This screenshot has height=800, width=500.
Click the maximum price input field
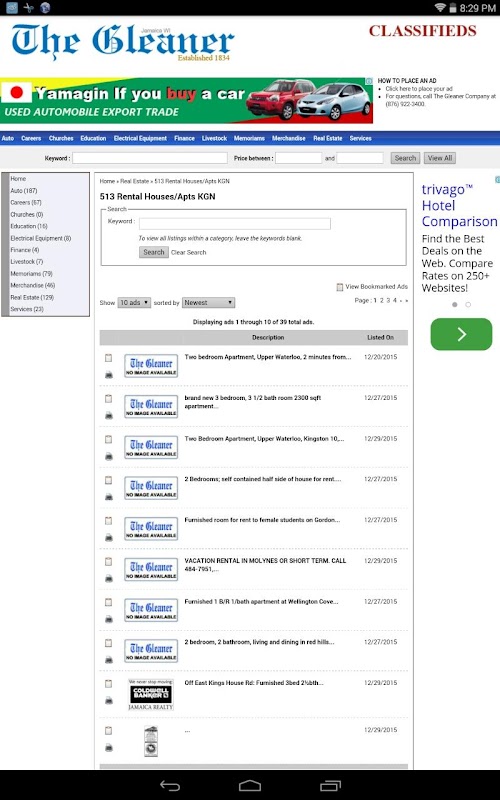pyautogui.click(x=360, y=158)
